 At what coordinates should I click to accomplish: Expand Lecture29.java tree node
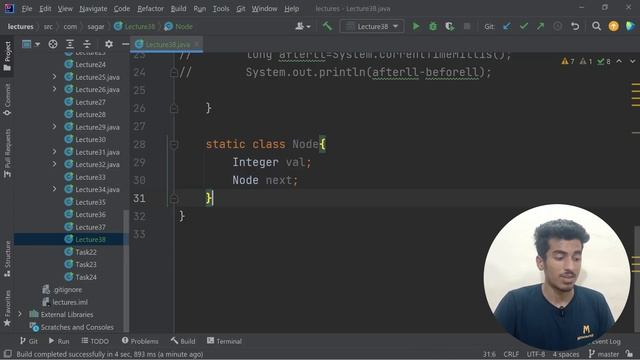point(54,127)
